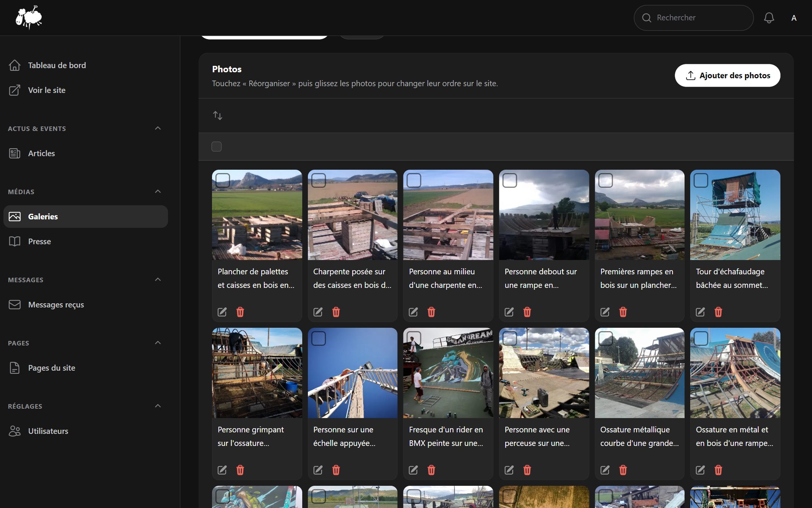Edit the Personne sur une échelle photo

(318, 470)
